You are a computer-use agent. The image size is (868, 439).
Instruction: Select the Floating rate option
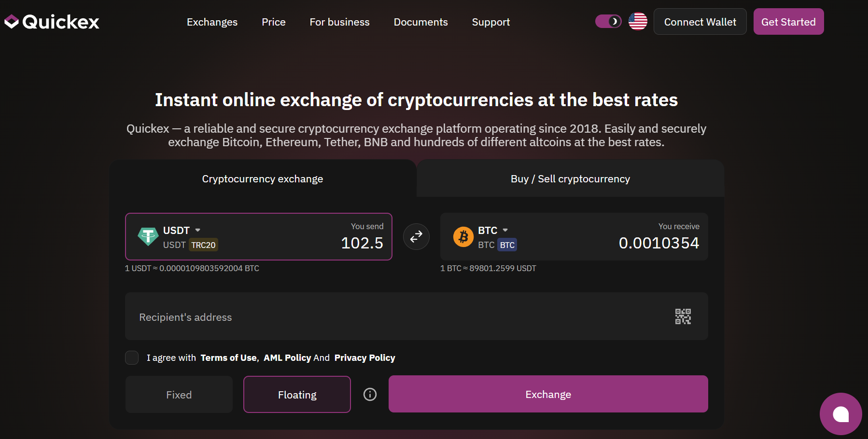pos(297,395)
